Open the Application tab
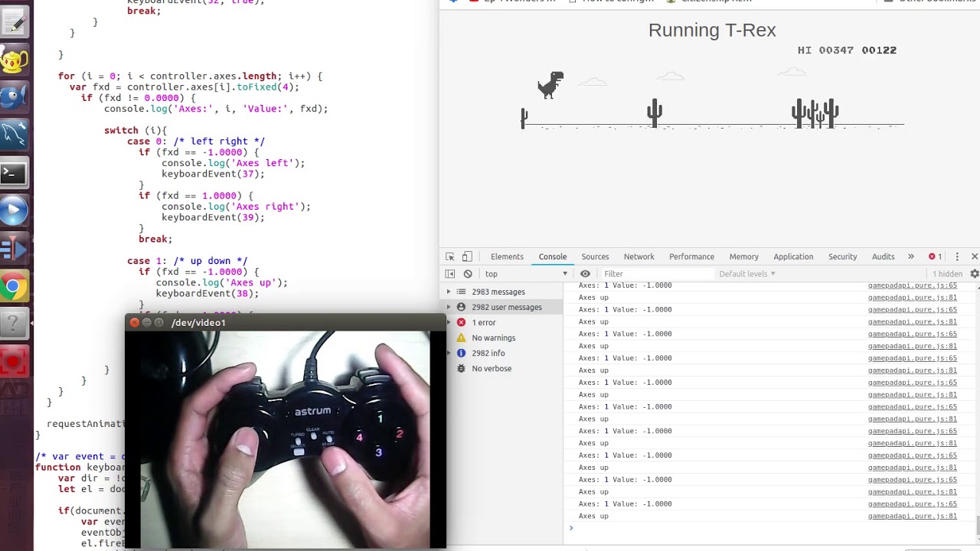Screen dimensions: 980x551 (793, 256)
